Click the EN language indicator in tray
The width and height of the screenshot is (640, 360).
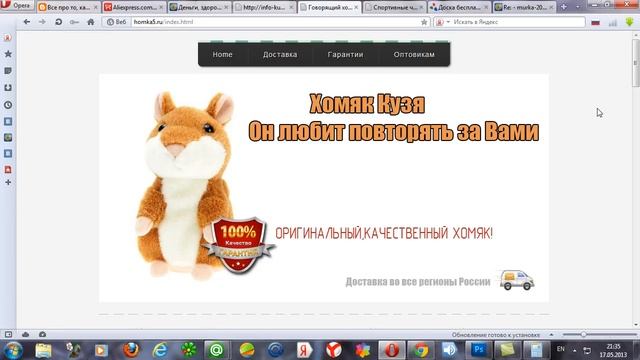pyautogui.click(x=561, y=349)
